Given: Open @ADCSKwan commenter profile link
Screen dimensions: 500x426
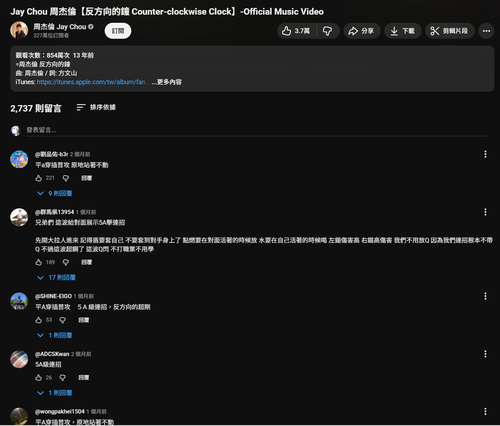Looking at the screenshot, I should coord(52,354).
